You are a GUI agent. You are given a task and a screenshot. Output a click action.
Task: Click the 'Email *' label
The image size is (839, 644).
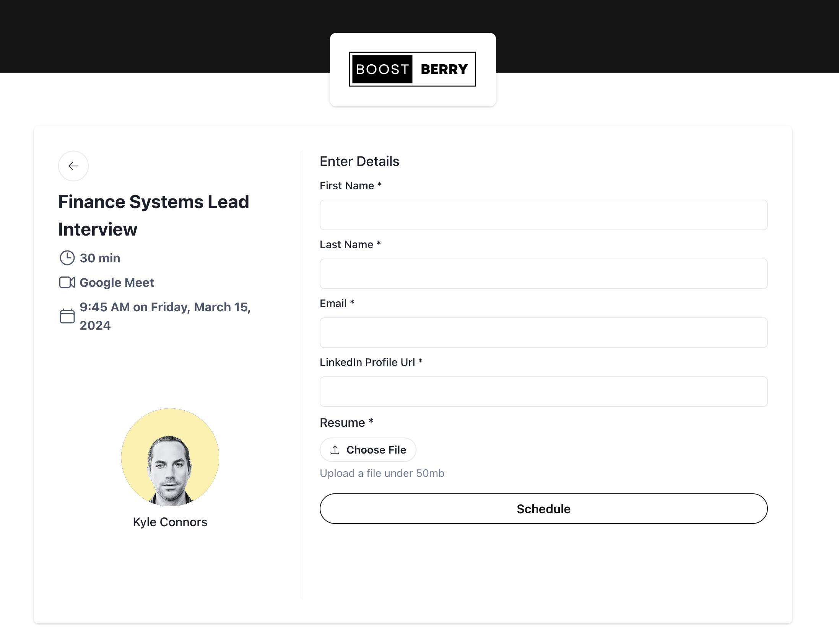337,304
